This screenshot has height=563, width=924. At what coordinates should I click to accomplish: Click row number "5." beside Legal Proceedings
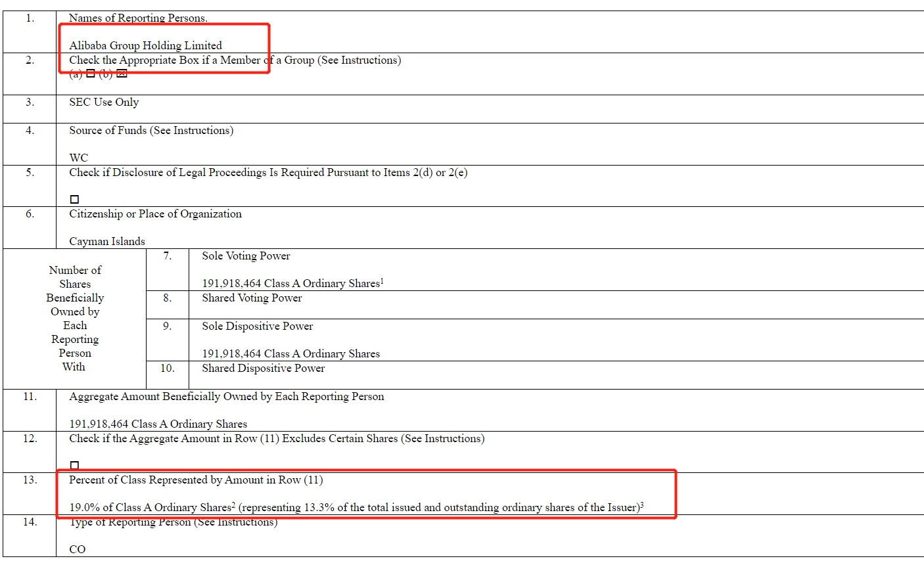click(x=30, y=173)
